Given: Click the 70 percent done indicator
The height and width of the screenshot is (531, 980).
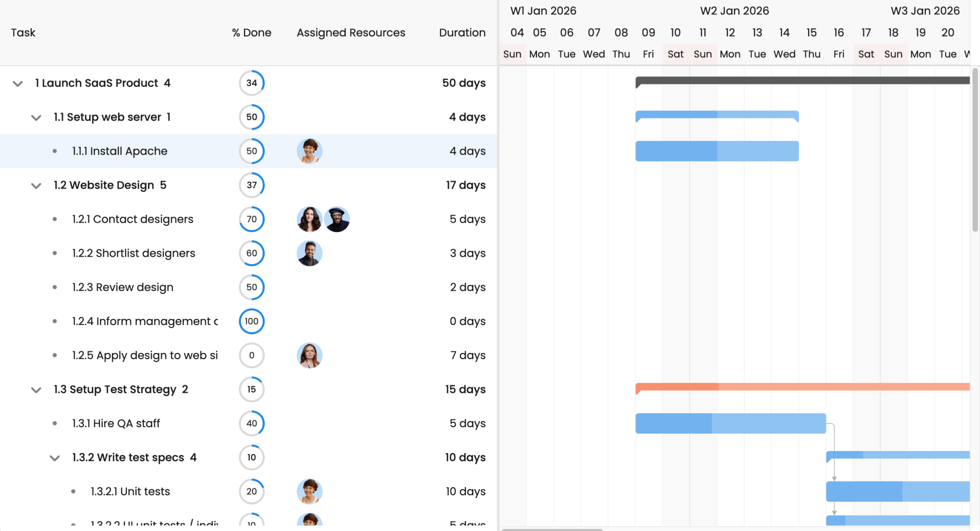Looking at the screenshot, I should [252, 219].
